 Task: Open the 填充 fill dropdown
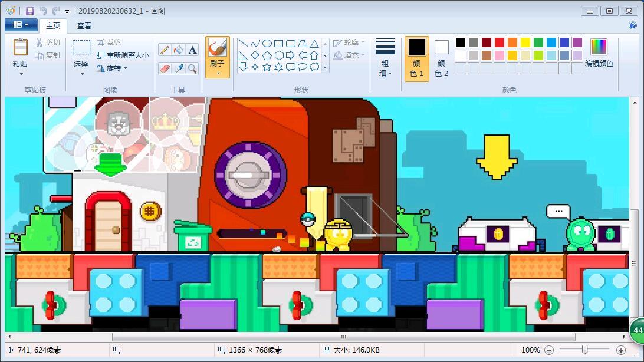(349, 55)
